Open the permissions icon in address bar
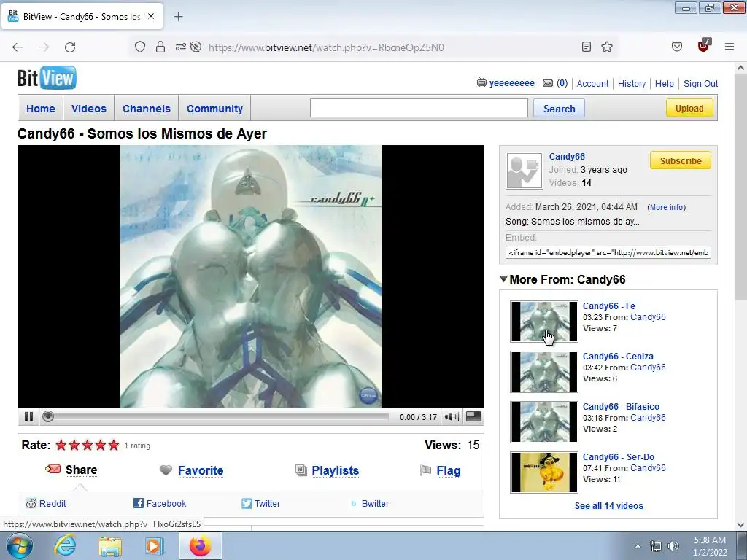The height and width of the screenshot is (560, 747). coord(181,47)
